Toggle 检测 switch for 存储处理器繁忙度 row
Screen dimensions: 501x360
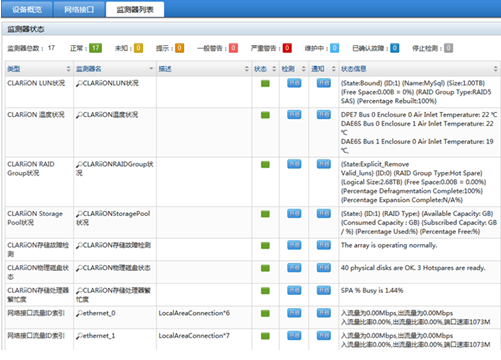pyautogui.click(x=294, y=290)
